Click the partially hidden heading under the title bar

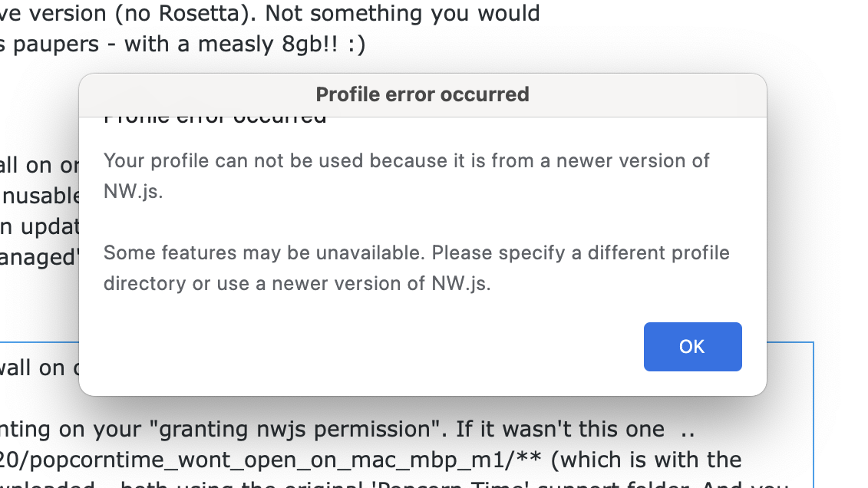tap(215, 120)
